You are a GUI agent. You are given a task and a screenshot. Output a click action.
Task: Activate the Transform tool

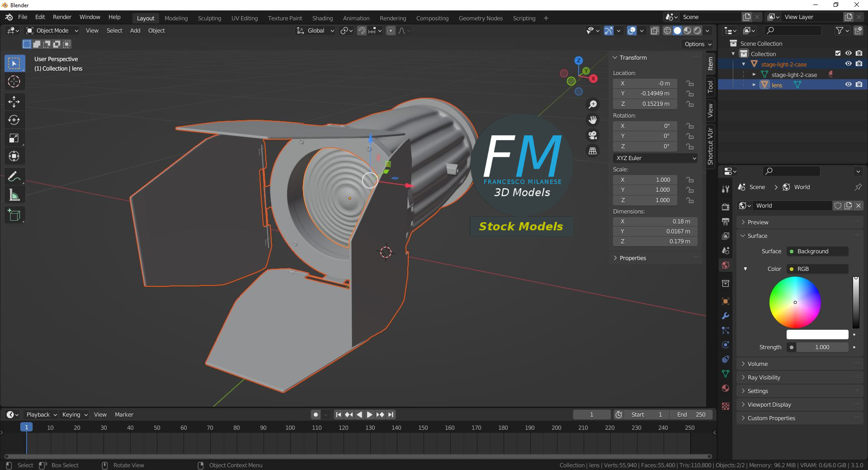pos(14,157)
